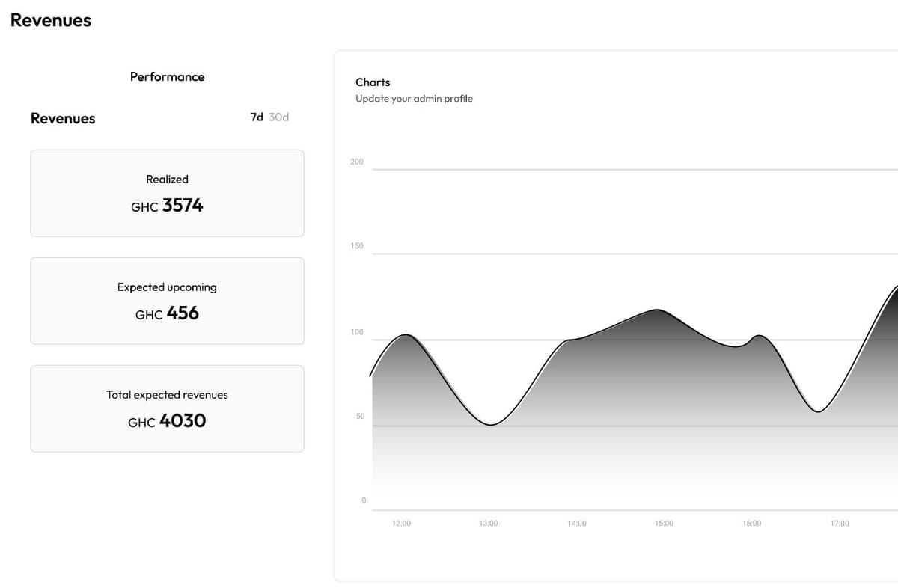
Task: Click the 200 value gridline label
Action: coord(356,162)
